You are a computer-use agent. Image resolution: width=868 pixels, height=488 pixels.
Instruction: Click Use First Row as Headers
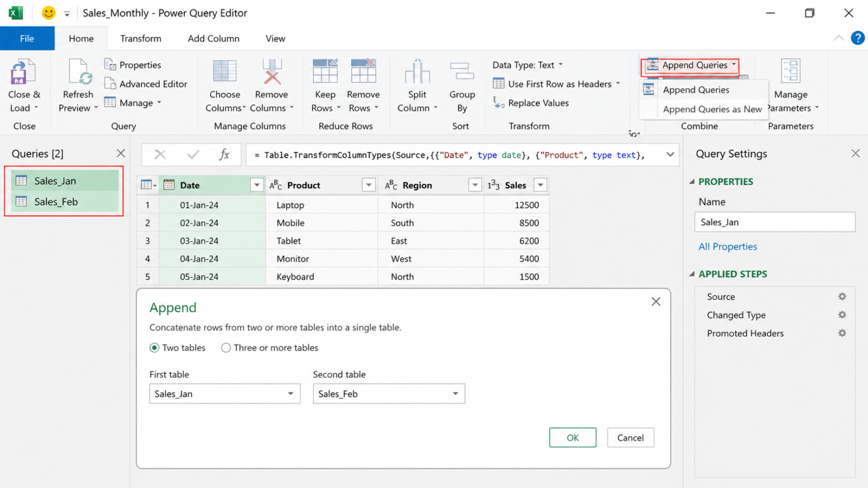(557, 84)
